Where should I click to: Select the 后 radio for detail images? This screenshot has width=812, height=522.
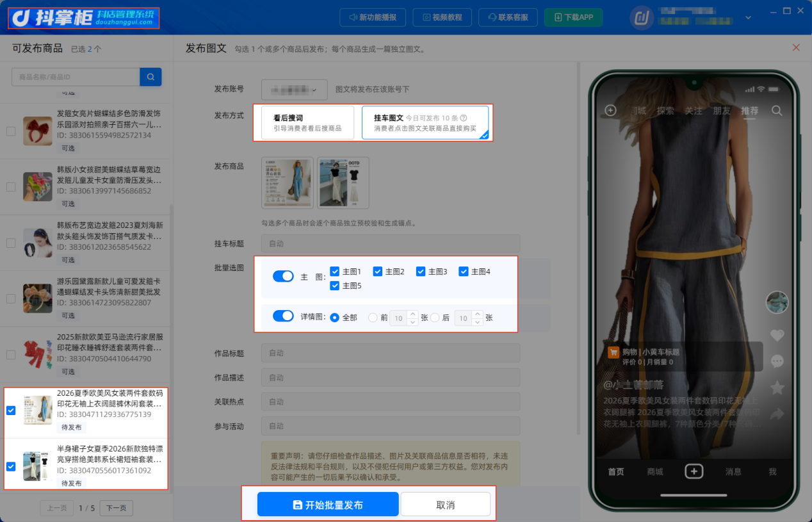(435, 318)
